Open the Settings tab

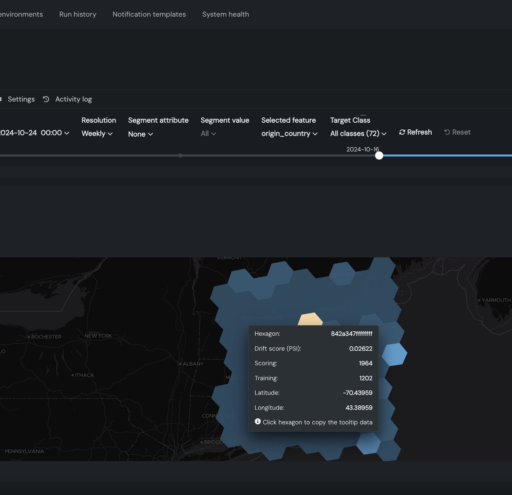click(x=21, y=99)
